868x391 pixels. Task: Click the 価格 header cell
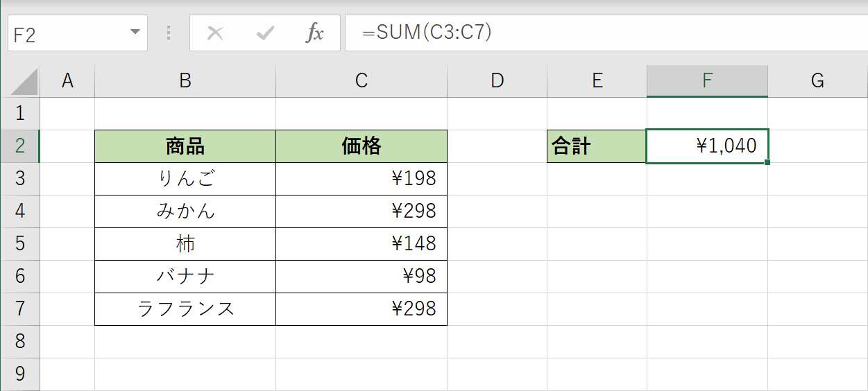pos(361,146)
